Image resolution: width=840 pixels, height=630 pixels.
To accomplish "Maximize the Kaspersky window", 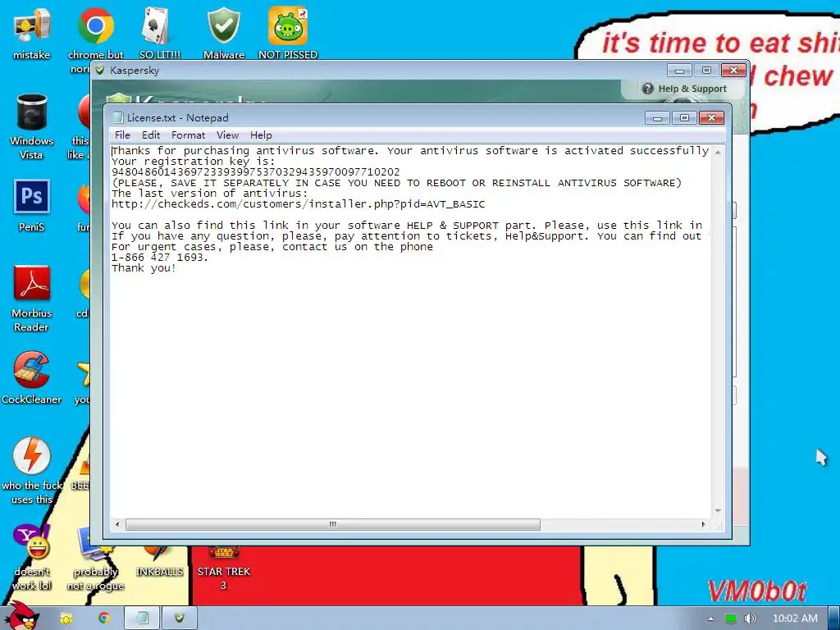I will [x=706, y=71].
